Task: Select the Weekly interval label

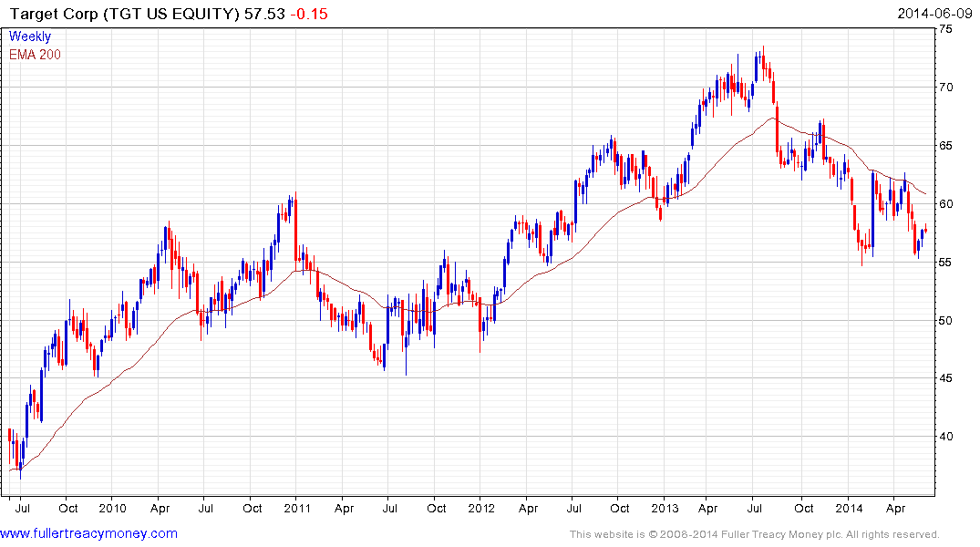Action: click(x=30, y=36)
